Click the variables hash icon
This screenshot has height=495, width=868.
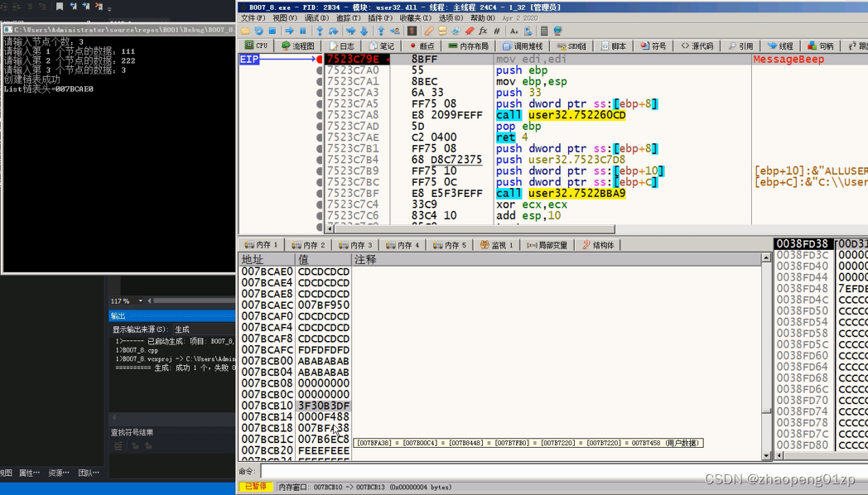[497, 31]
